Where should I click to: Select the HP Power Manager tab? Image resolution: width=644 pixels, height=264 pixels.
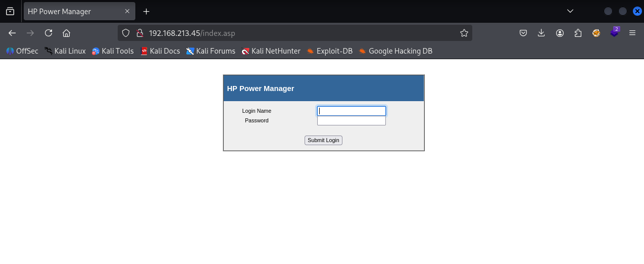coord(71,11)
